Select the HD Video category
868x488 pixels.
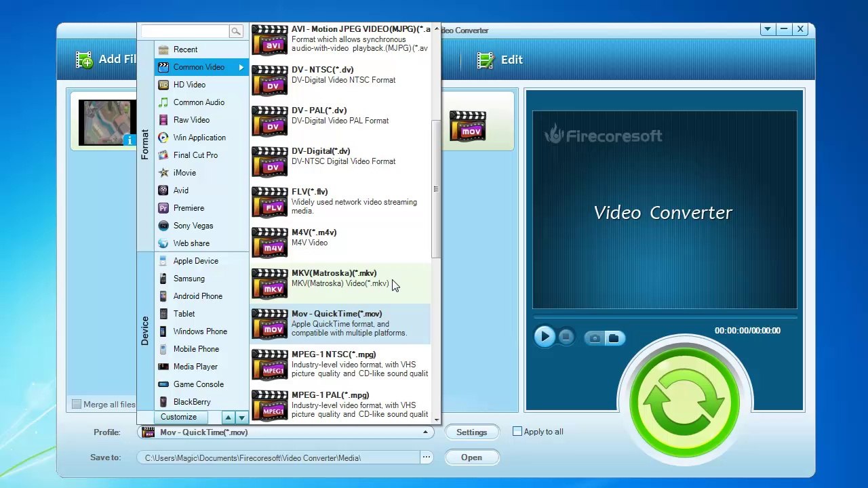[201, 85]
